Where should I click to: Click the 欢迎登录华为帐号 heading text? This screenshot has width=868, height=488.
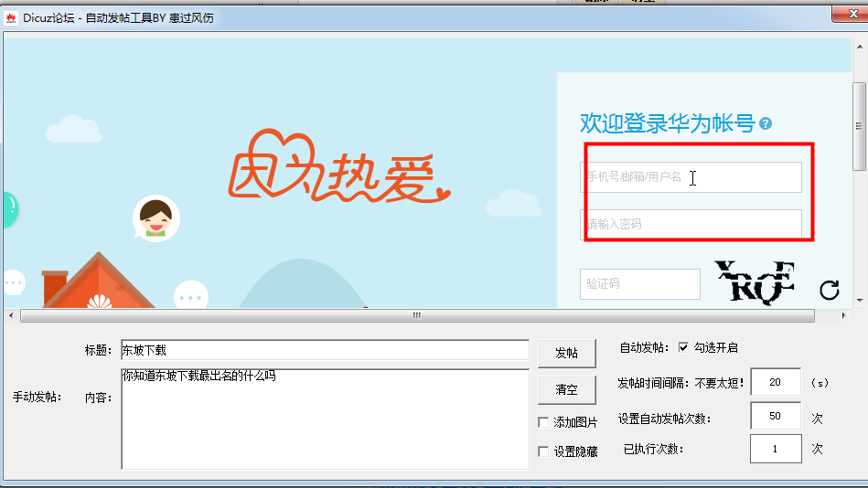point(668,123)
